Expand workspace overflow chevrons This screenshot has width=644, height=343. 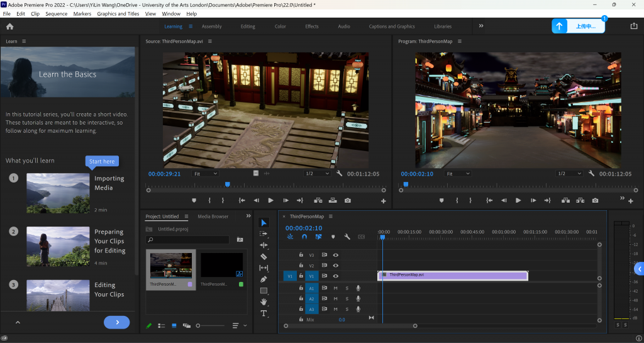tap(481, 26)
